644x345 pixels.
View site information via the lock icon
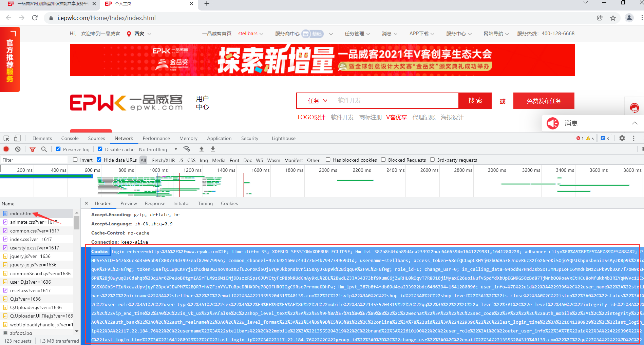click(x=51, y=18)
